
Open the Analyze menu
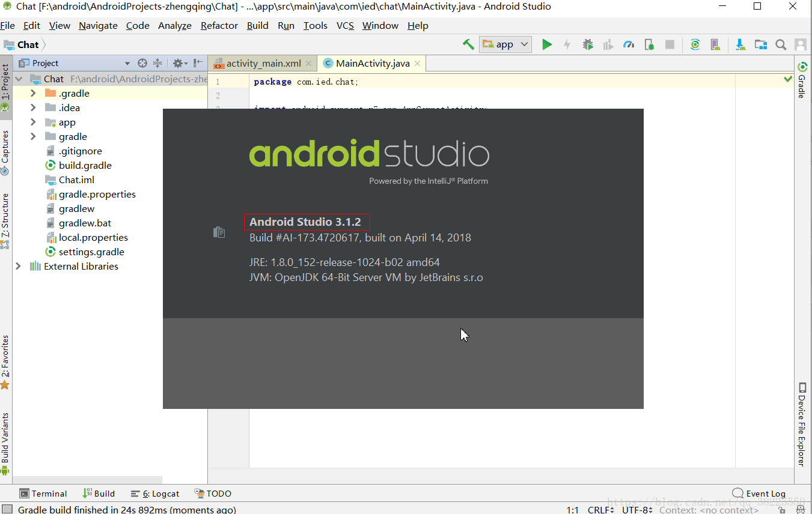(175, 25)
